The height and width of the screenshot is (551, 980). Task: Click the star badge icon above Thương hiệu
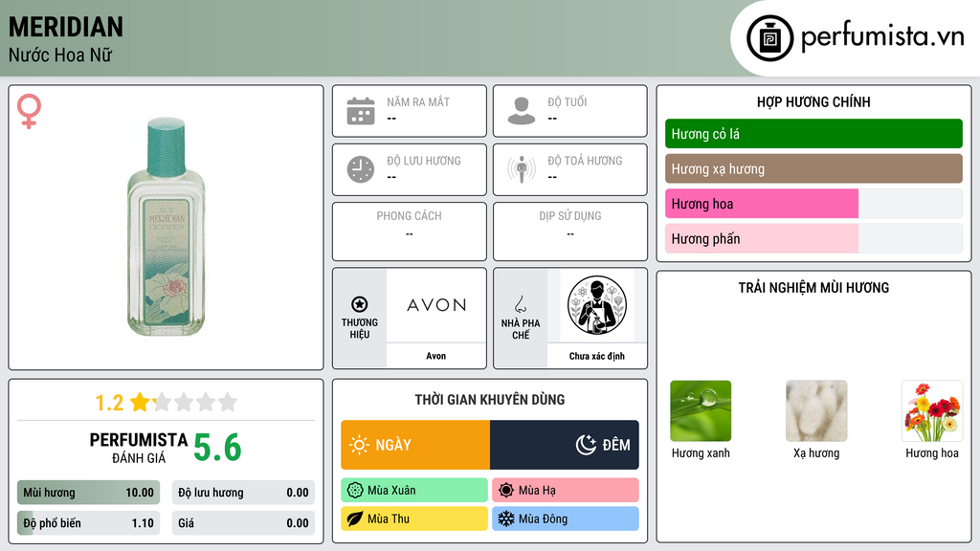tap(360, 304)
